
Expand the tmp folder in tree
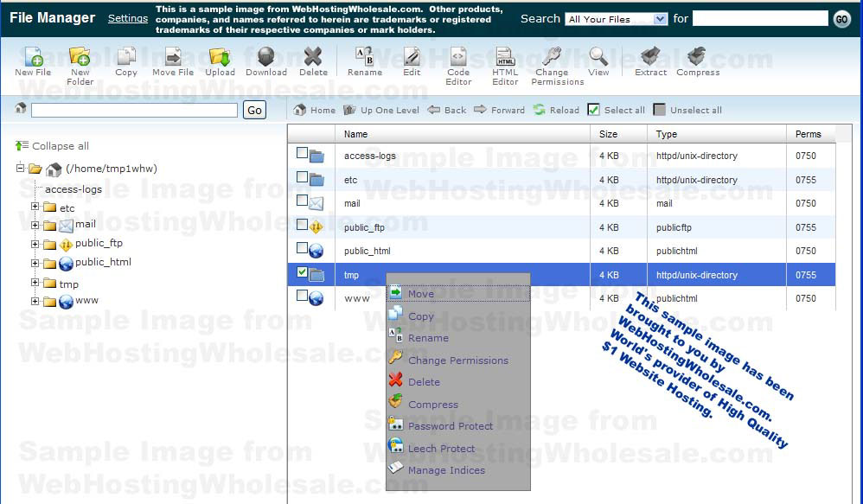click(35, 283)
